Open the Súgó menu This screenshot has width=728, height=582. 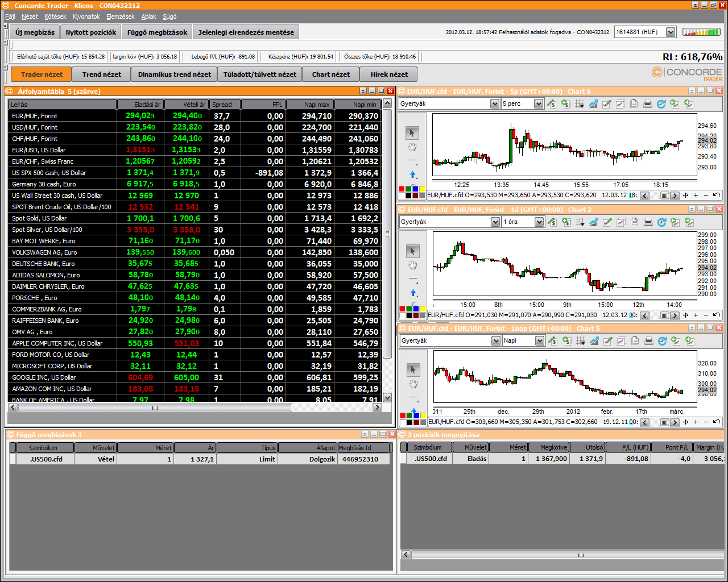point(169,16)
